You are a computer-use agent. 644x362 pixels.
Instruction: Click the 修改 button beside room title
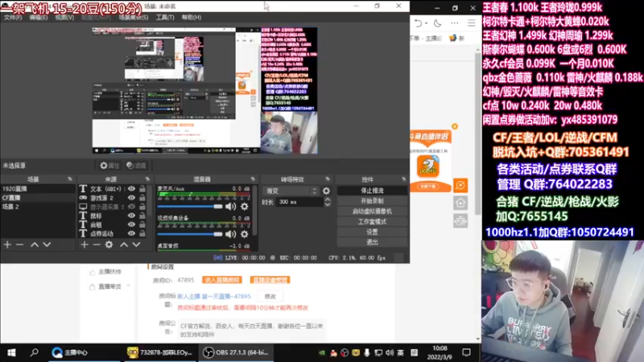270,296
